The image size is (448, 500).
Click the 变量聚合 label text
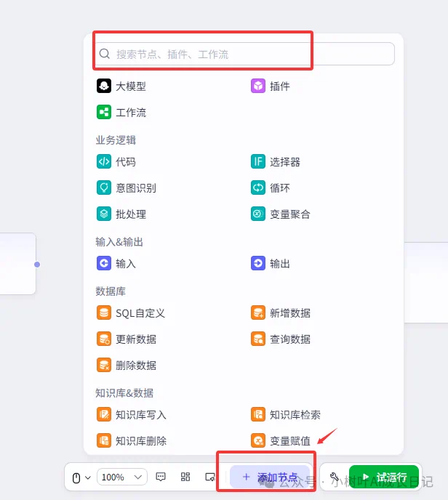click(x=290, y=214)
